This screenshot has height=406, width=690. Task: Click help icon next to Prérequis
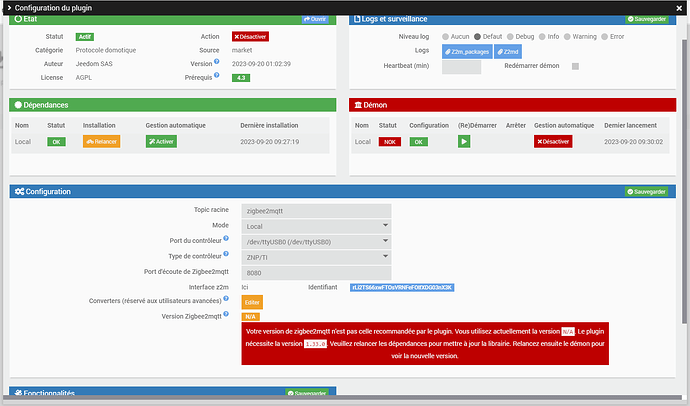(x=217, y=75)
